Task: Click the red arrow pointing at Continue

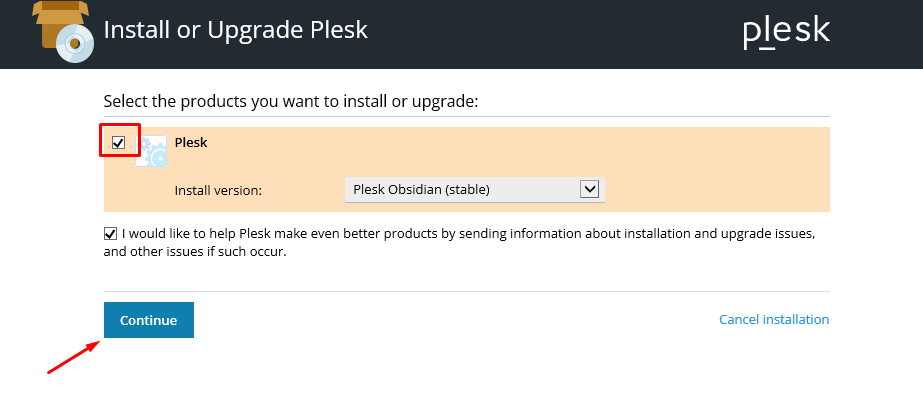Action: click(x=74, y=357)
